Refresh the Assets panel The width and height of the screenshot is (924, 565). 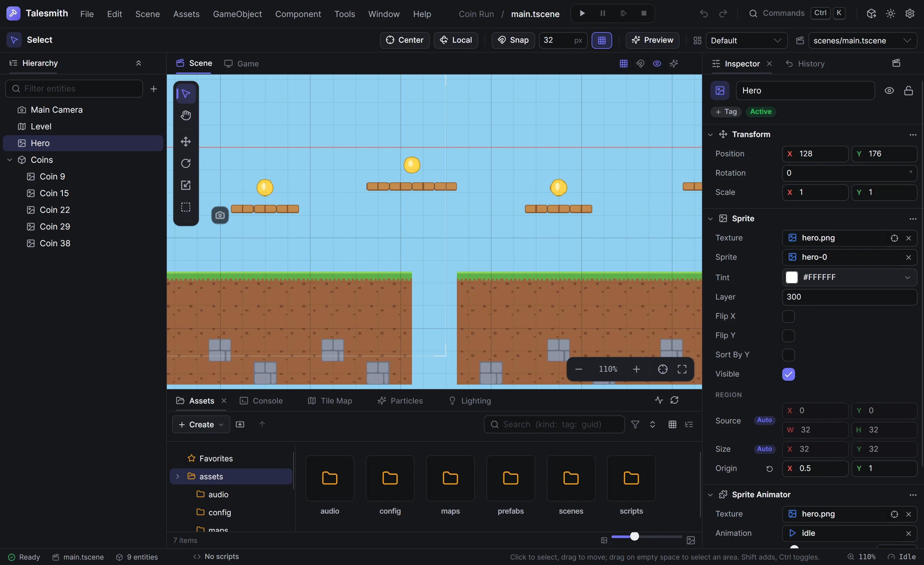[x=674, y=400]
